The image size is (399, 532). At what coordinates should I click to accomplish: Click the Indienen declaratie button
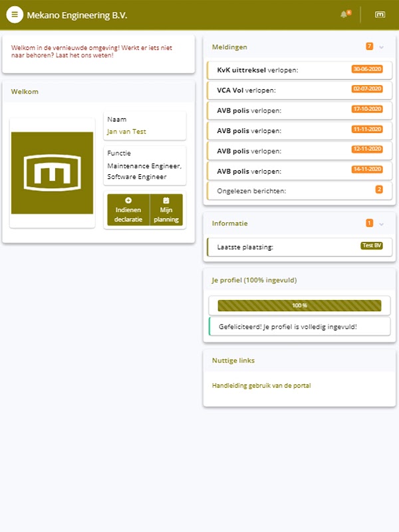coord(128,209)
